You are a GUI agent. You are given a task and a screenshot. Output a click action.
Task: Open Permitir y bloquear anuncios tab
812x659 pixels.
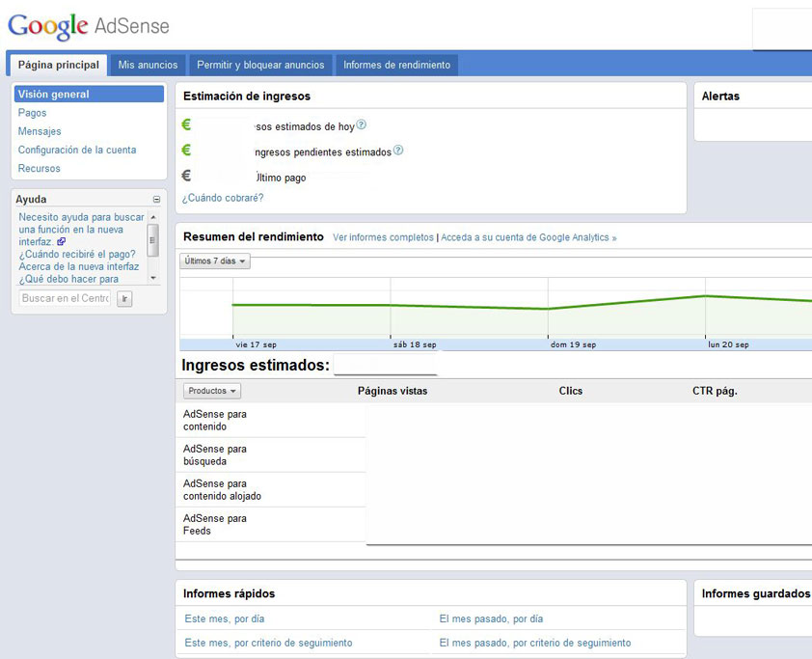click(260, 66)
